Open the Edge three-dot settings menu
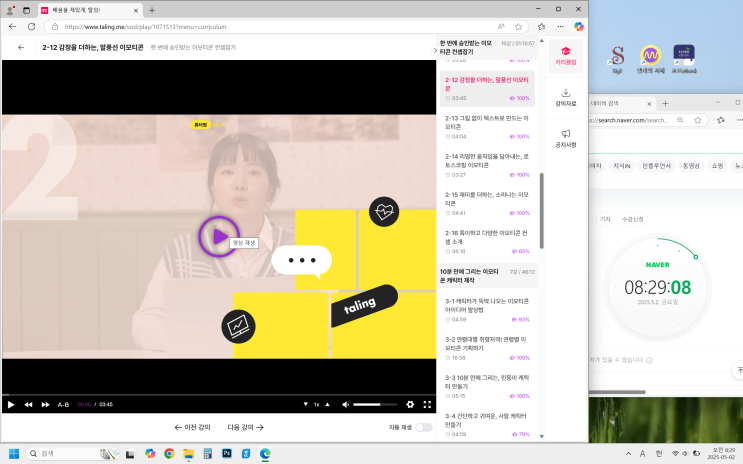743x464 pixels. 561,27
